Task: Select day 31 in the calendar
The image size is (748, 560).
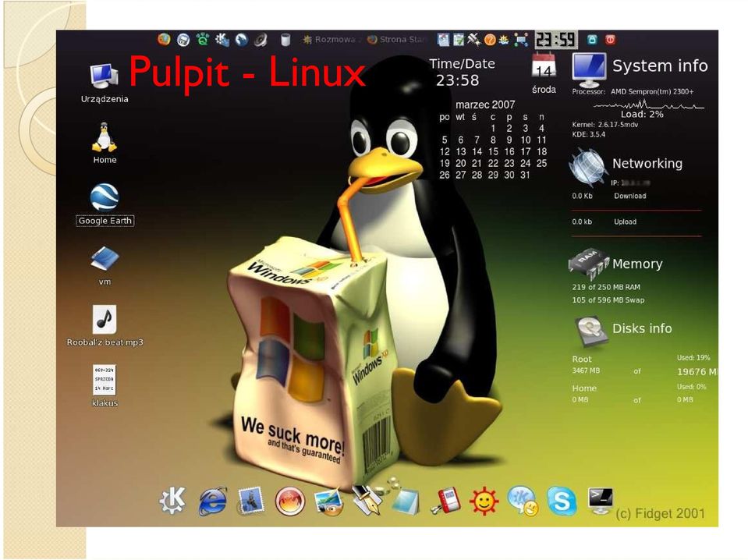Action: (525, 175)
